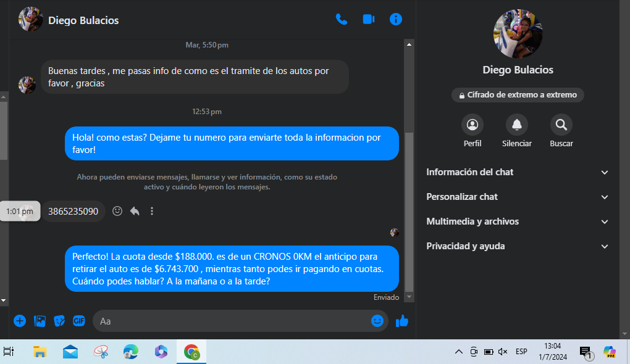Viewport: 630px width, 364px height.
Task: Open Copilot preview from the taskbar
Action: (x=610, y=352)
